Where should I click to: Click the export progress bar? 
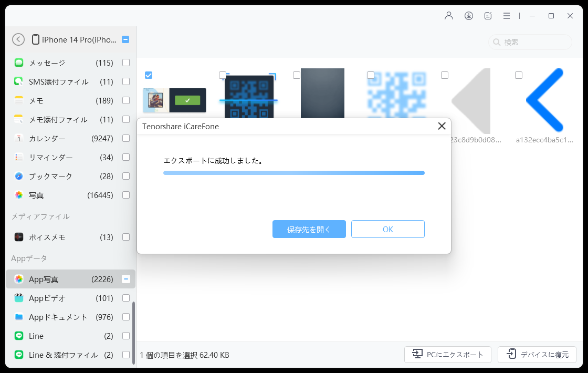click(294, 173)
